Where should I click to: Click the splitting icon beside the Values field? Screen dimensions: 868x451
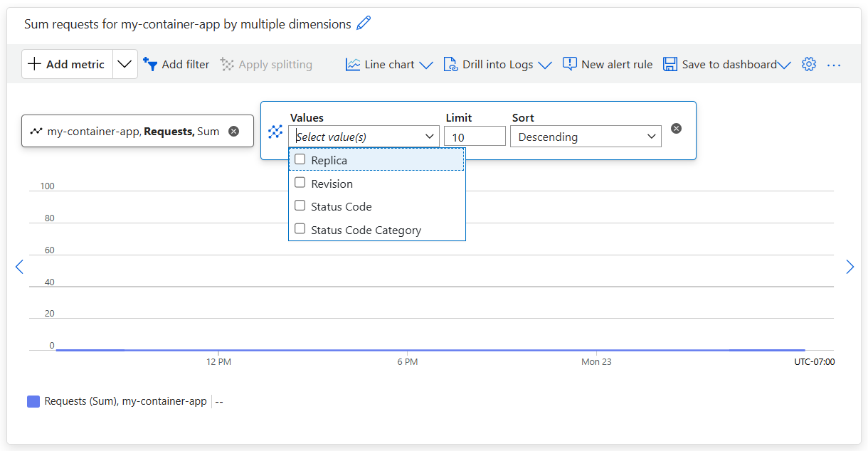pos(275,131)
